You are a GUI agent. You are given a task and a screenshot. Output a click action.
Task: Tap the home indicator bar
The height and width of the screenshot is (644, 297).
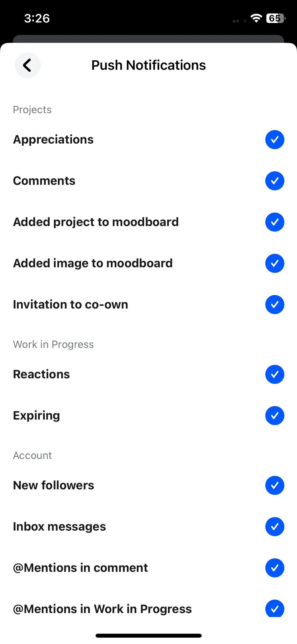(x=149, y=636)
